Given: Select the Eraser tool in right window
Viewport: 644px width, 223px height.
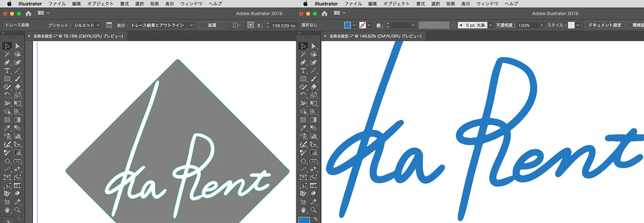Looking at the screenshot, I should click(314, 87).
